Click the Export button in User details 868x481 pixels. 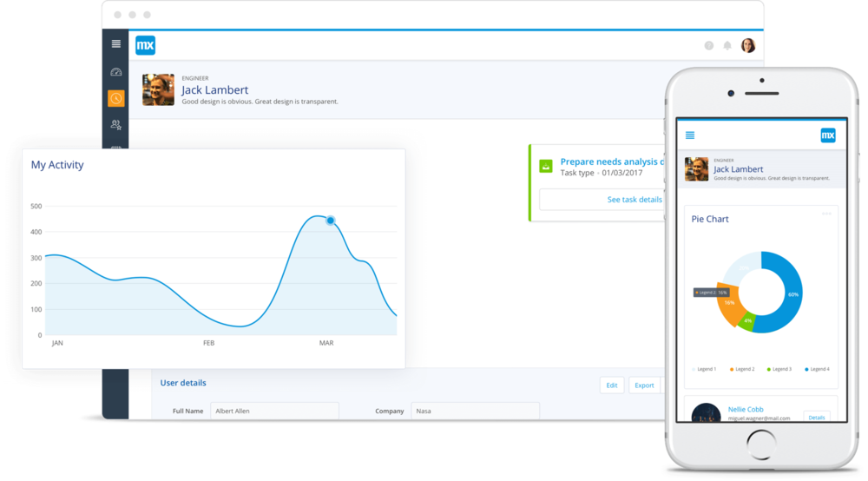644,385
